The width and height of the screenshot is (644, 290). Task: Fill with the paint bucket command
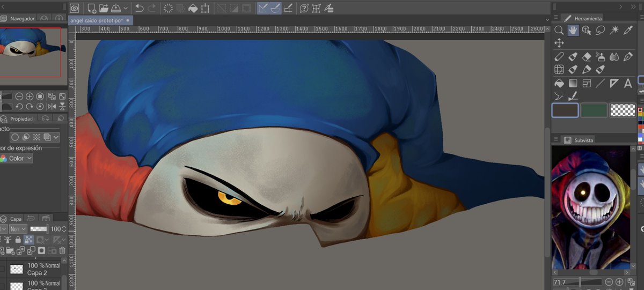tap(193, 8)
